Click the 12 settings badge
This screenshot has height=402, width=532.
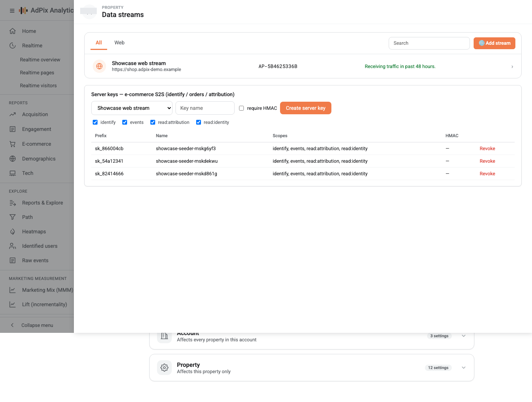(x=438, y=368)
